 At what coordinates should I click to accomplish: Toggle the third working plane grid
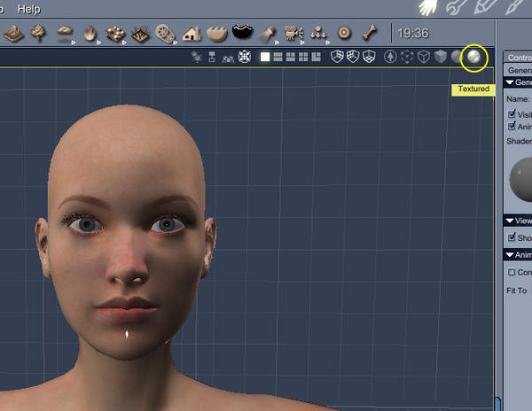369,57
